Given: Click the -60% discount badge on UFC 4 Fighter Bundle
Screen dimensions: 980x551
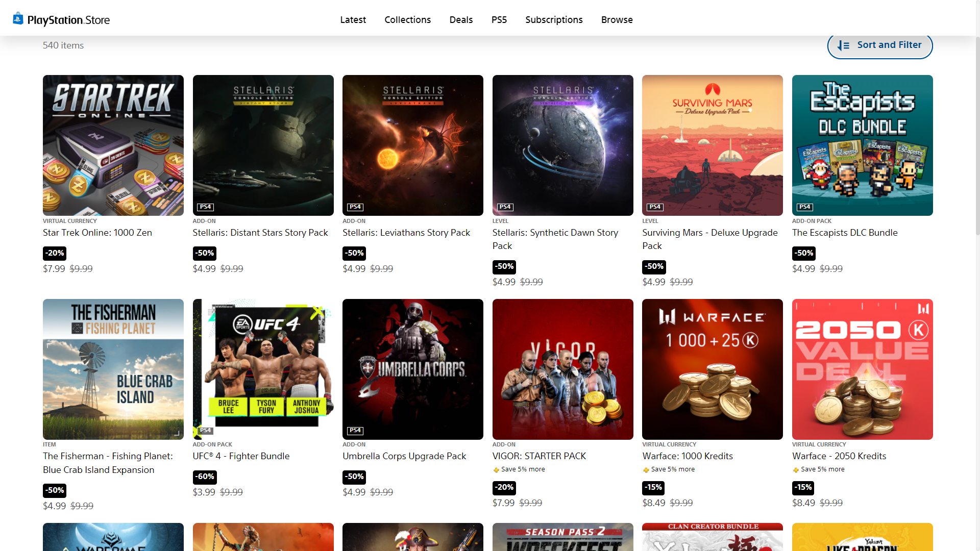Looking at the screenshot, I should [x=205, y=477].
